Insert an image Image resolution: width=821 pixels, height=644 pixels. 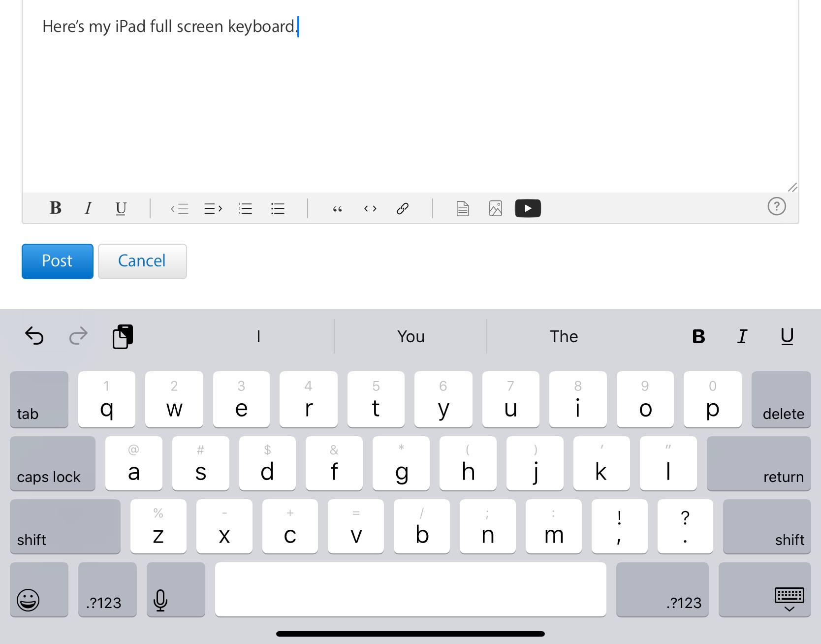click(495, 208)
